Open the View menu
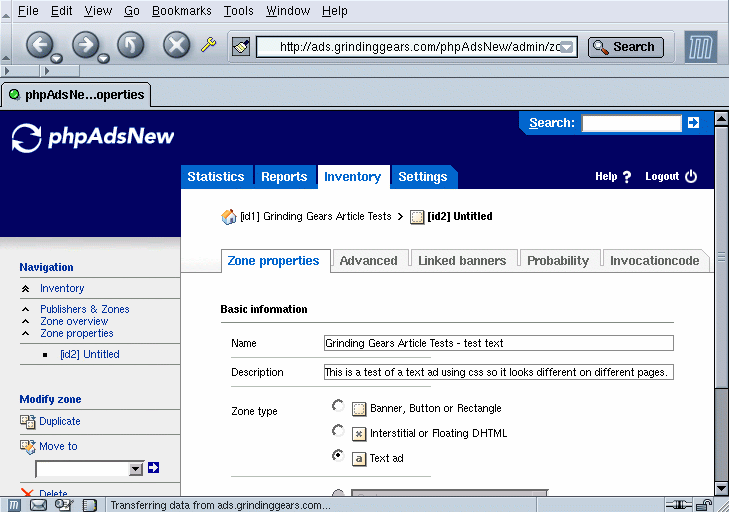 98,10
